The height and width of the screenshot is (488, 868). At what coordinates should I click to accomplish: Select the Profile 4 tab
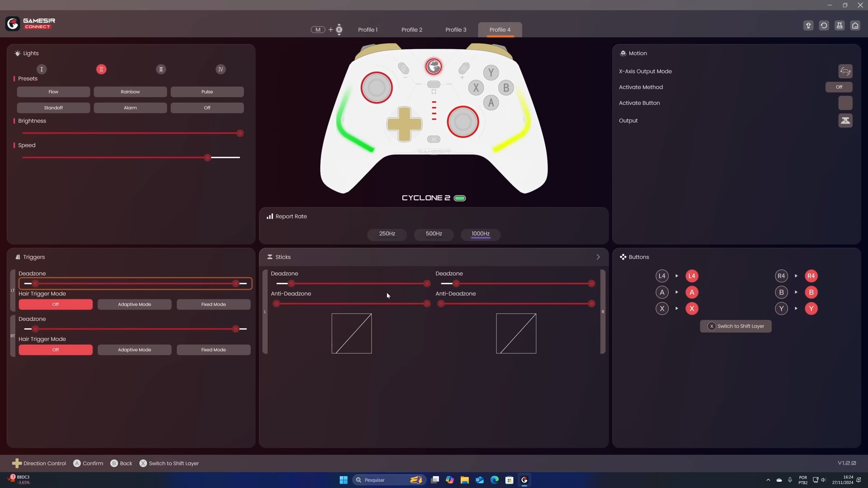[500, 30]
